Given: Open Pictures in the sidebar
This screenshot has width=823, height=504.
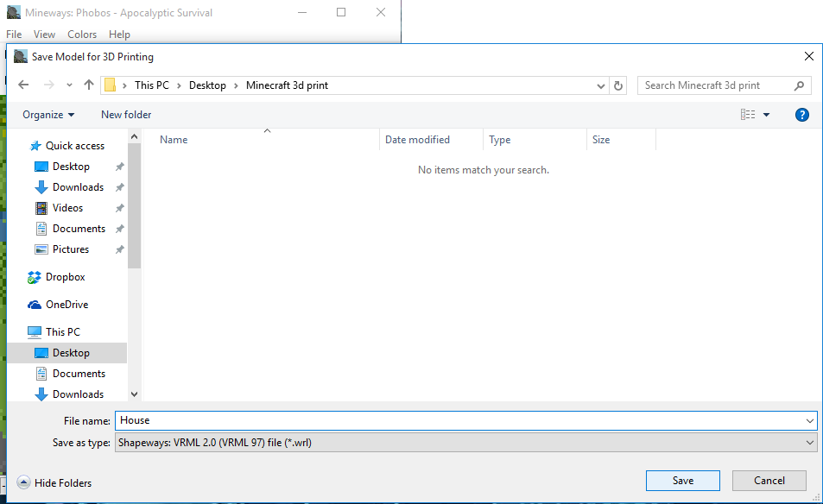Looking at the screenshot, I should click(x=70, y=249).
